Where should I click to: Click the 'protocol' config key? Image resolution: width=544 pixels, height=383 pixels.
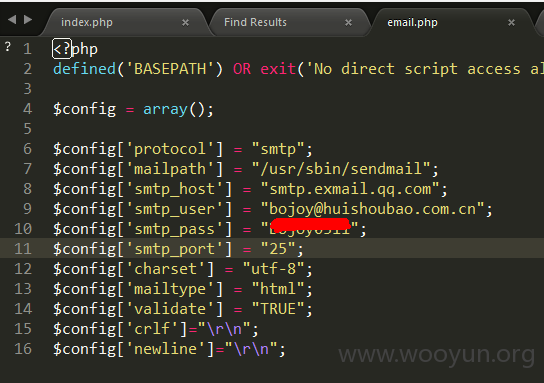[170, 149]
